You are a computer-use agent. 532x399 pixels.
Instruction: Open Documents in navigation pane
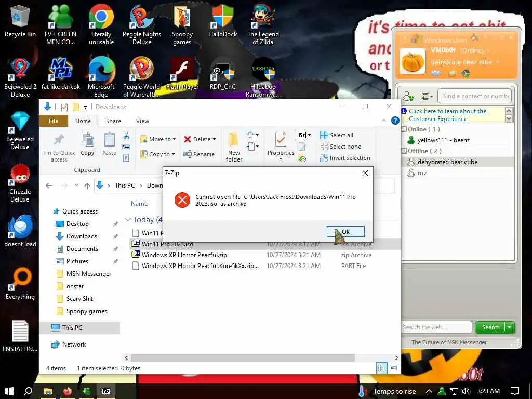click(x=82, y=249)
